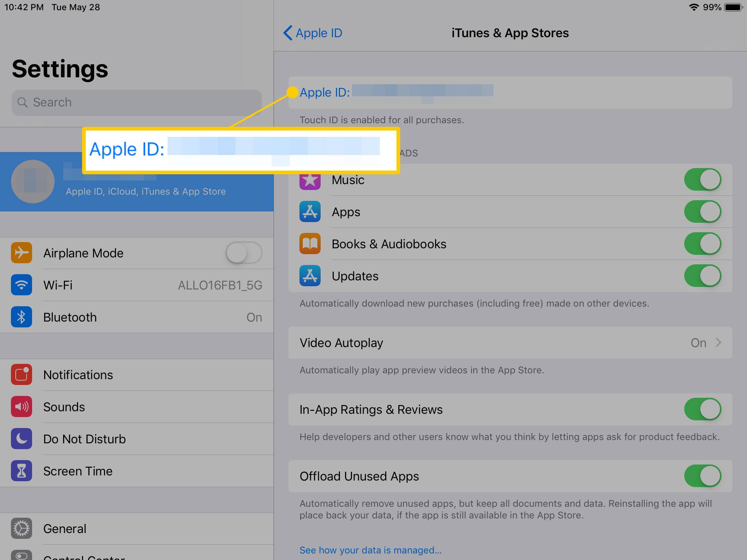Screen dimensions: 747x560
Task: Tap the Books & Audiobooks downloads icon
Action: tap(310, 243)
